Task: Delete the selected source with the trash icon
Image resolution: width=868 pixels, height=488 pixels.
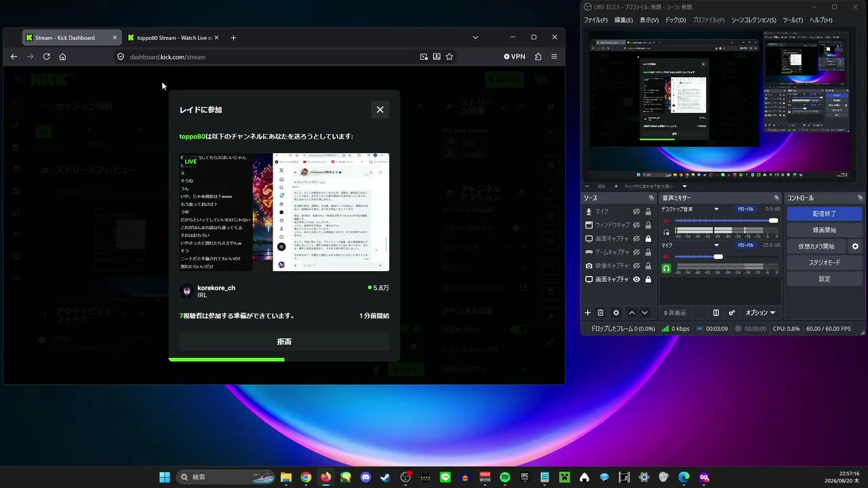Action: [x=600, y=313]
